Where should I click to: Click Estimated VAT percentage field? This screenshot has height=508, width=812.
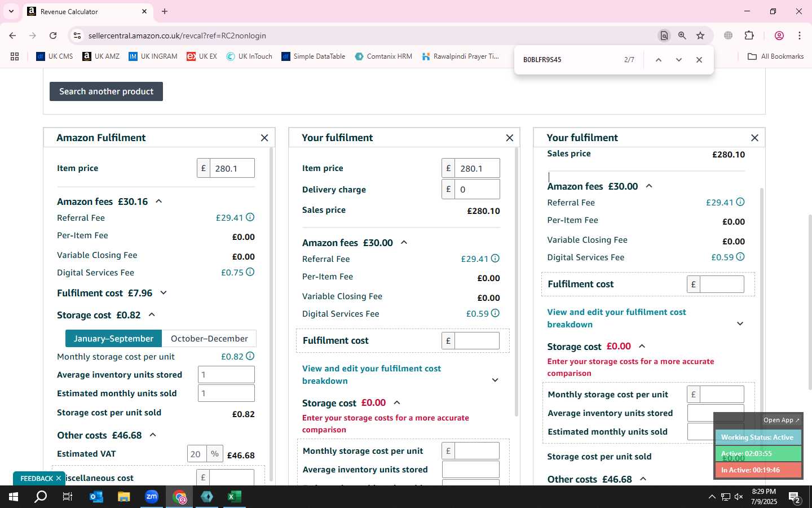197,454
